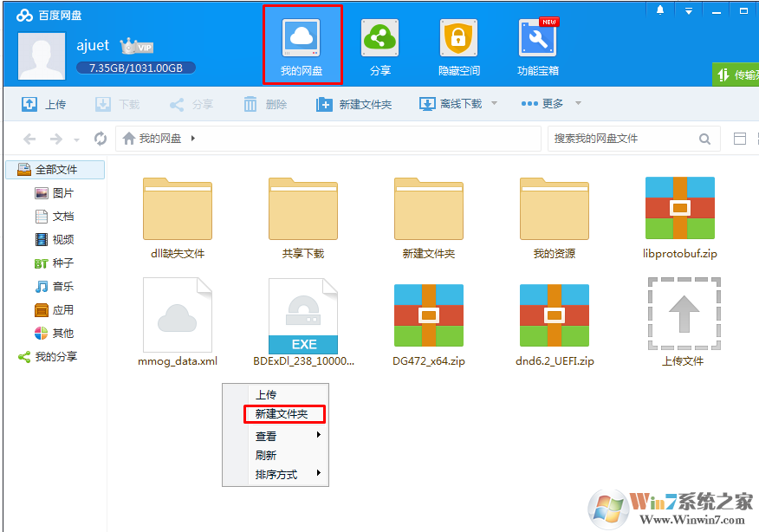Click the 传输列表 green transfer button
The image size is (759, 532).
(x=736, y=75)
